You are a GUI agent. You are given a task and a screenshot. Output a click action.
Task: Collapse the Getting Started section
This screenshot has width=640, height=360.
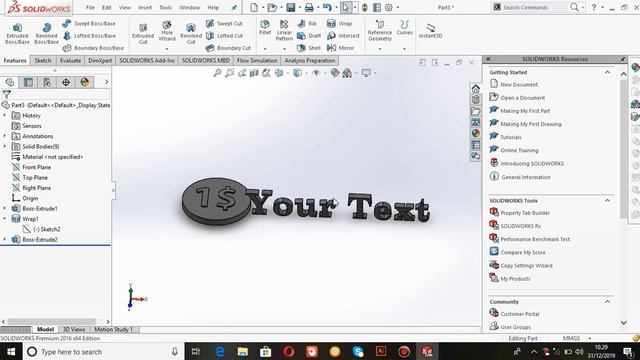coord(607,72)
